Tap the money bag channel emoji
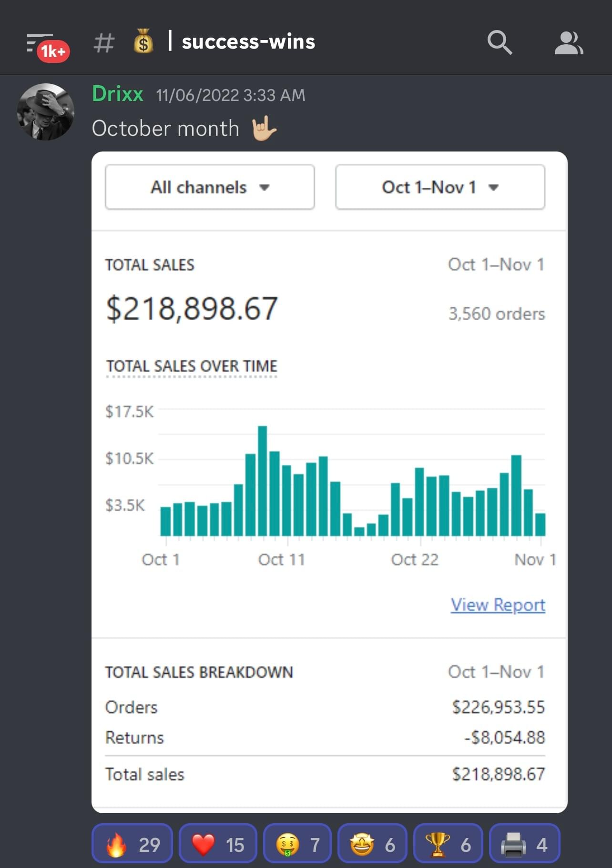The image size is (612, 868). (x=143, y=41)
